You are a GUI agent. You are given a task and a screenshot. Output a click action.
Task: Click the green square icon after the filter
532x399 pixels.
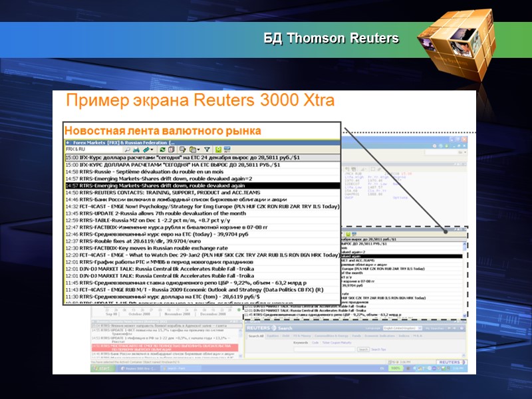tap(218, 150)
